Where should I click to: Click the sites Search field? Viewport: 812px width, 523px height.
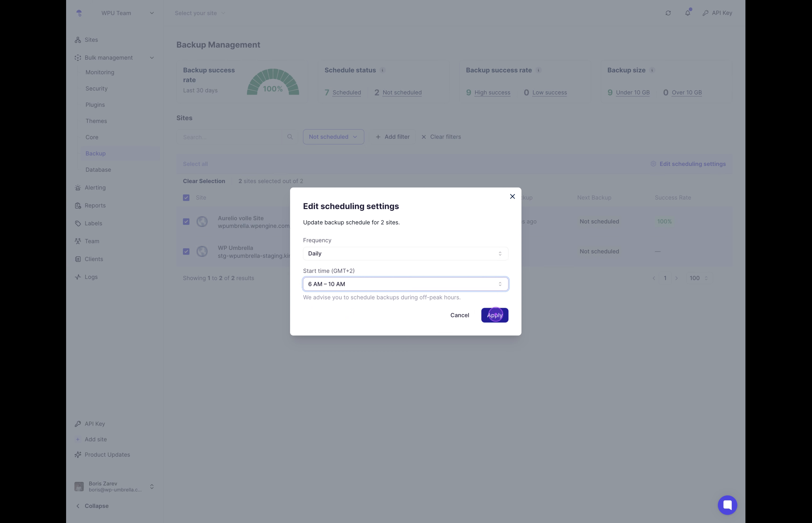(229, 137)
